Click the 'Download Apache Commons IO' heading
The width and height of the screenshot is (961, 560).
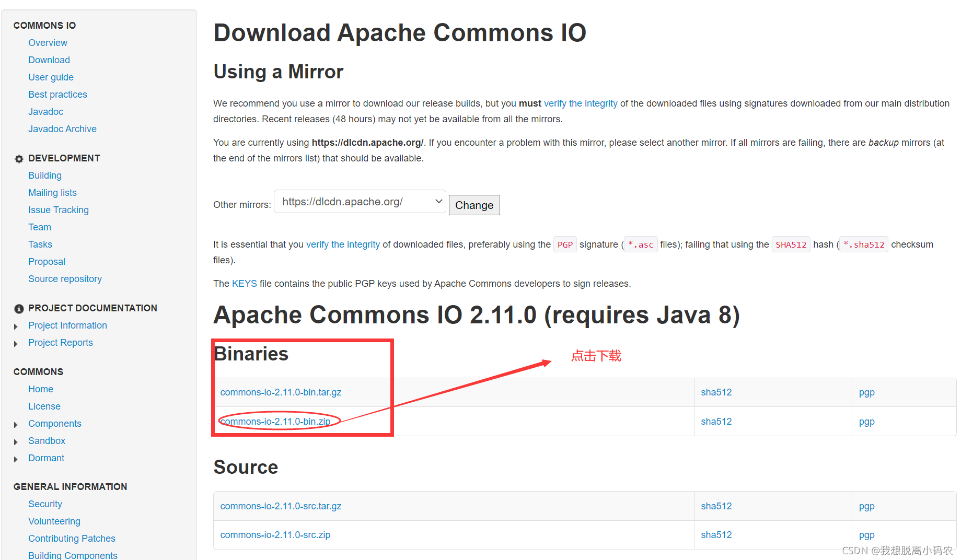(x=400, y=33)
